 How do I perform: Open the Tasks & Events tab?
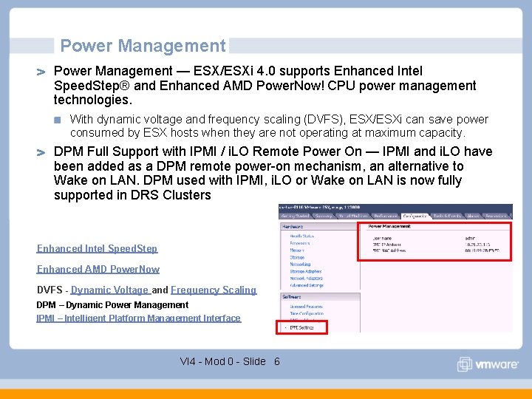[447, 216]
